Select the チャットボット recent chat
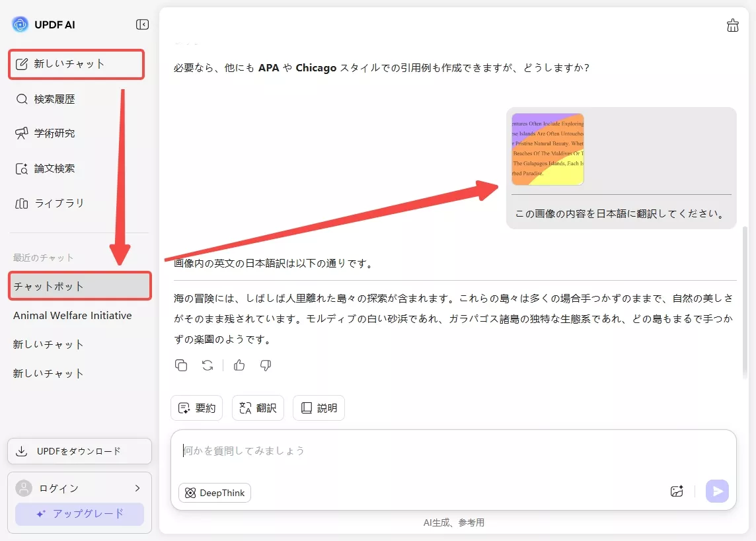Viewport: 756px width, 541px height. (x=79, y=286)
